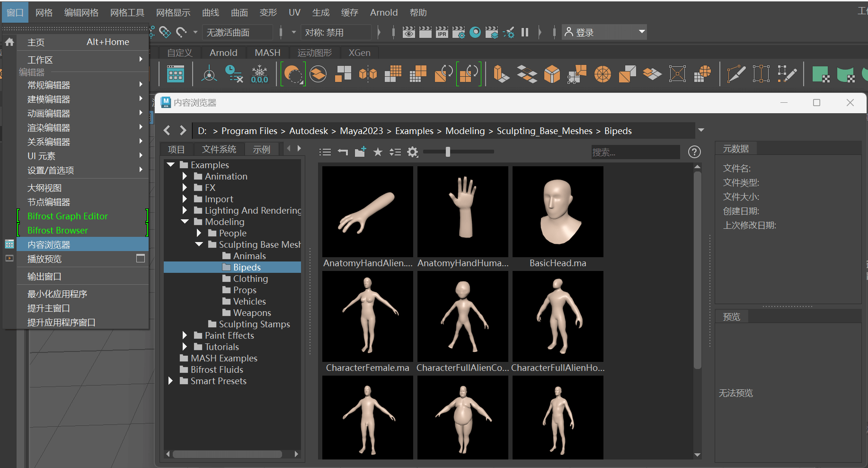Screen dimensions: 868x468
Task: Click the Home icon on the left shelf
Action: click(x=9, y=42)
